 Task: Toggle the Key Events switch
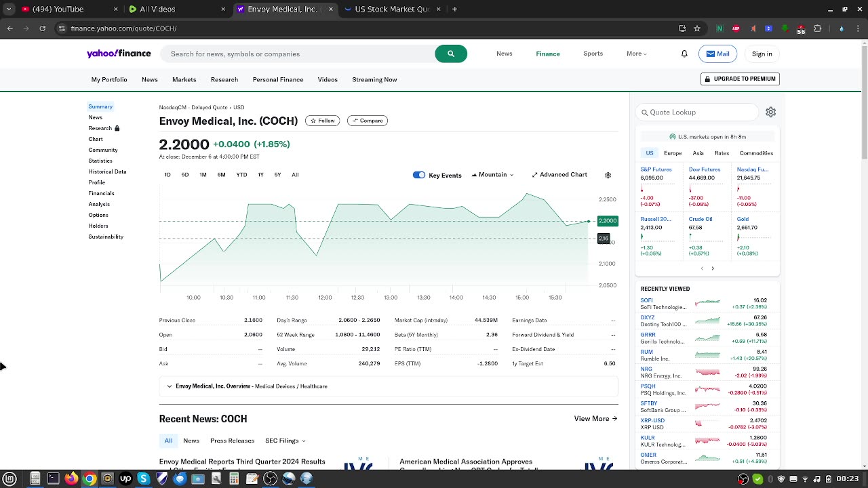[419, 175]
